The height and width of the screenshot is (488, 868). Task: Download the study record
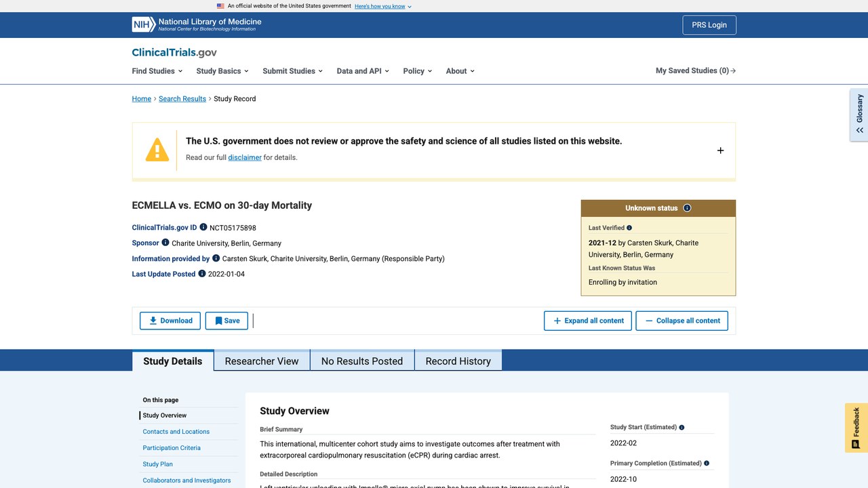point(170,321)
